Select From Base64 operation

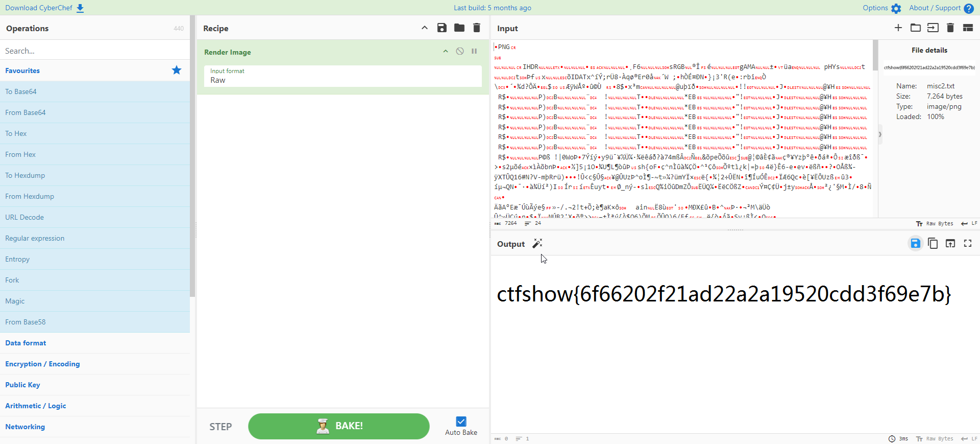pos(95,112)
